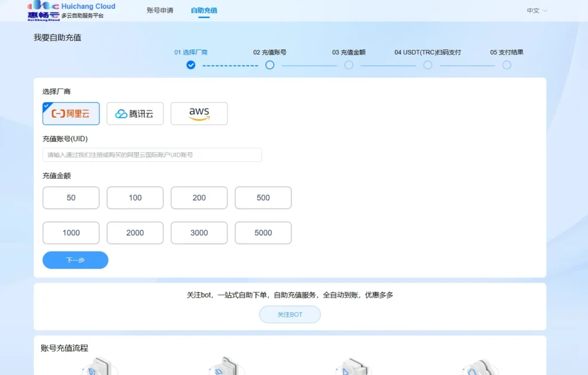Choose the 5000 recharge amount

[263, 233]
